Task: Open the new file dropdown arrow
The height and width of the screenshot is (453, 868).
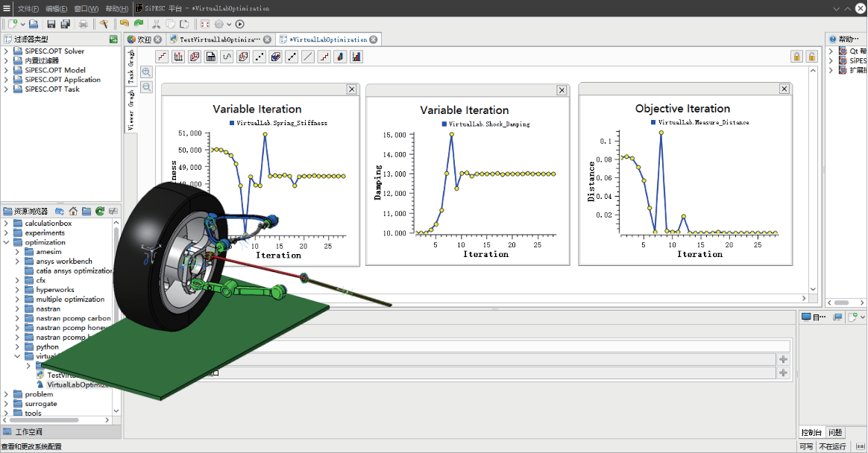Action: click(x=22, y=25)
